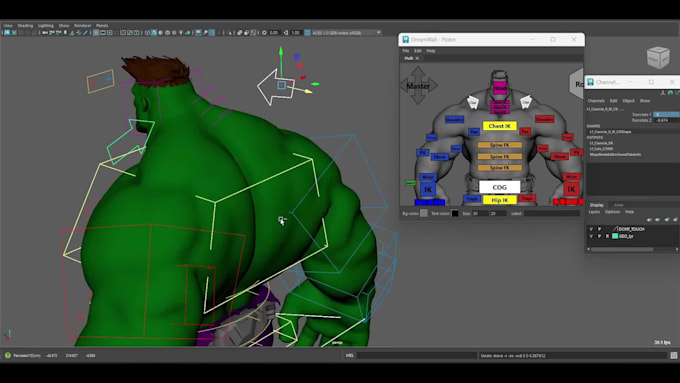Select the white COG button
Image resolution: width=680 pixels, height=383 pixels.
500,187
